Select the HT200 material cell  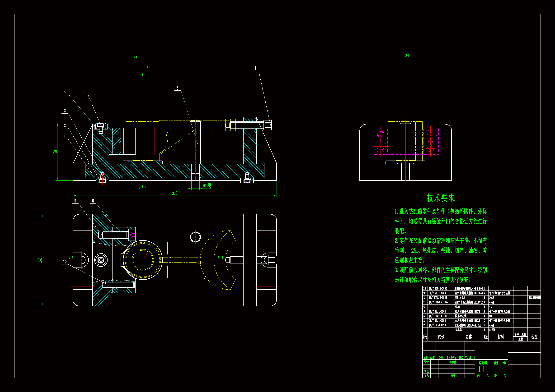click(492, 330)
